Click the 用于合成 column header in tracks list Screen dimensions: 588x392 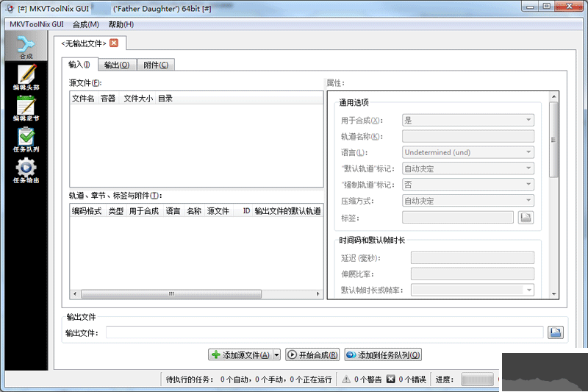pyautogui.click(x=144, y=211)
